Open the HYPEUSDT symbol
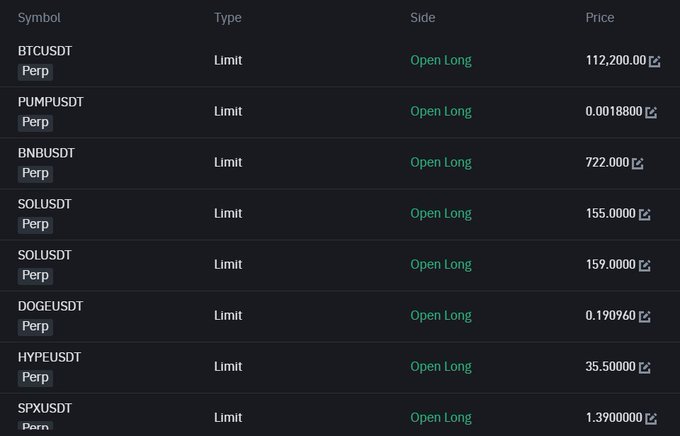This screenshot has height=436, width=680. [x=49, y=357]
